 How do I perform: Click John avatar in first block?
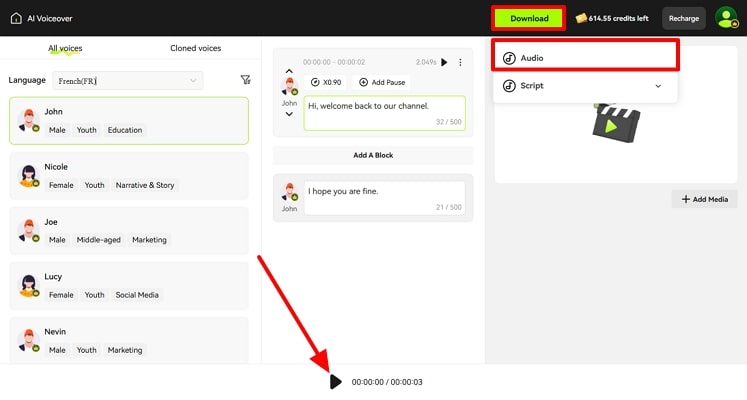[x=290, y=87]
